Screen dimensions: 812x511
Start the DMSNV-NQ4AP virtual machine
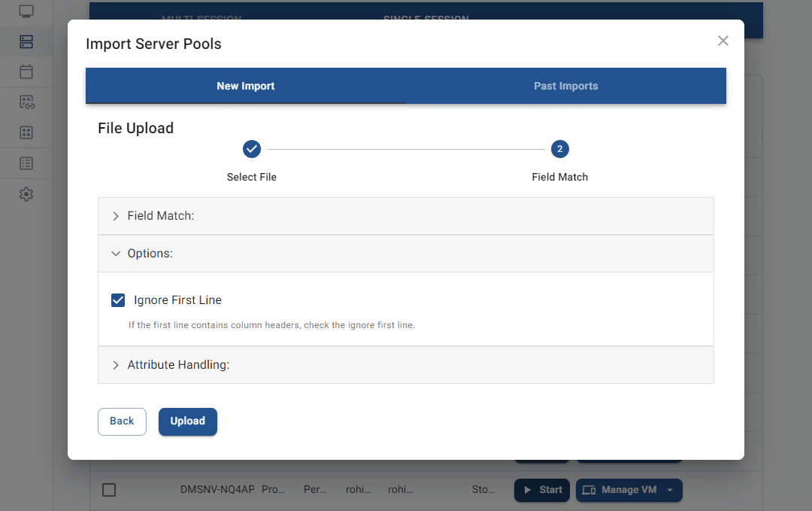click(x=542, y=490)
